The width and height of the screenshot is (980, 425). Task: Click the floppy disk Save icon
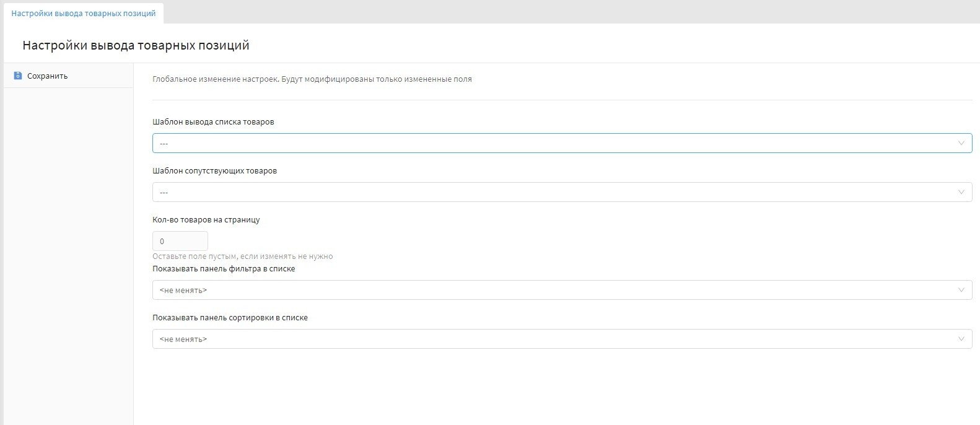pos(18,76)
